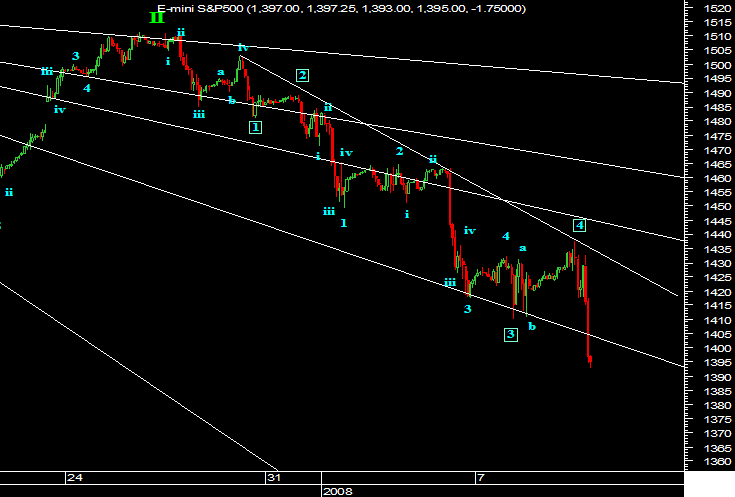Click the 1500 price axis label
735x497 pixels.
click(717, 65)
